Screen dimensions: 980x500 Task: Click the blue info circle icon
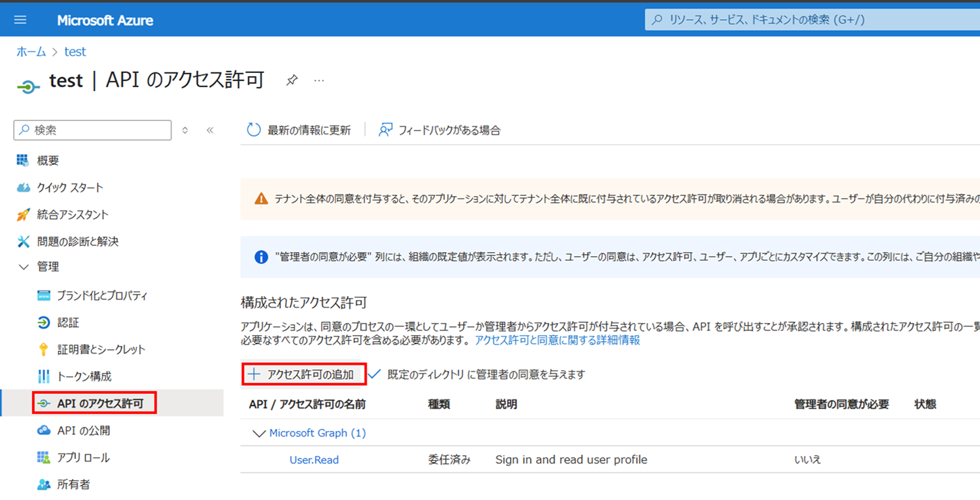pos(261,257)
